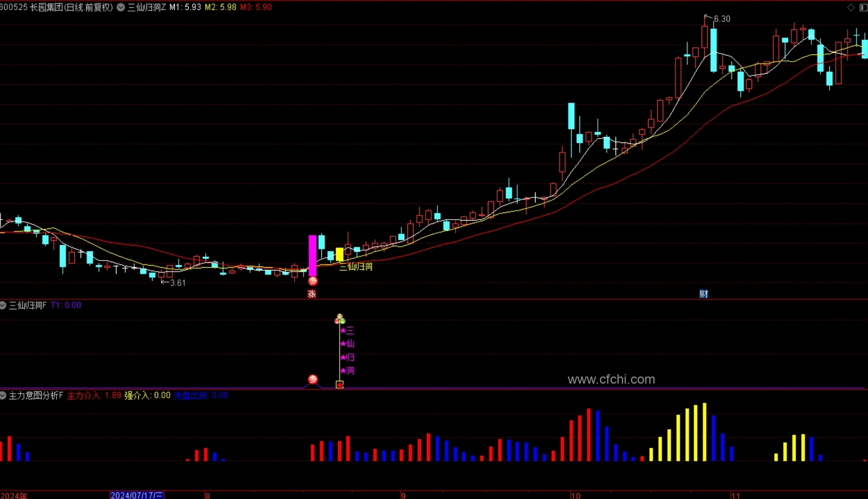The image size is (868, 499).
Task: Open the 主力意图分析F panel dropdown arrow
Action: pos(3,395)
